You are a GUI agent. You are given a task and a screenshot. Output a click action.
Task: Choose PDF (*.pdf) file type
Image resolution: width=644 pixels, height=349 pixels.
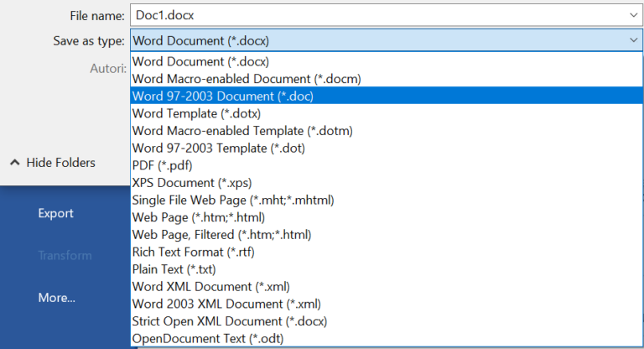click(386, 165)
